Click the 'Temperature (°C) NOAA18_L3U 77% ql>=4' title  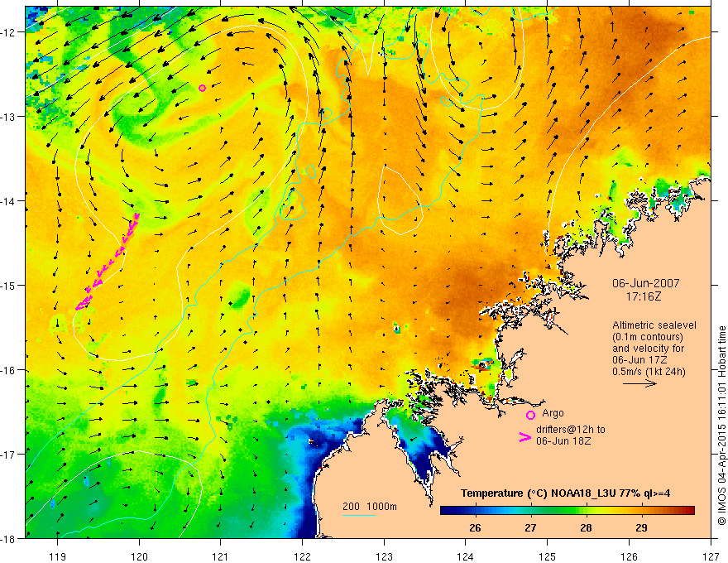(565, 493)
